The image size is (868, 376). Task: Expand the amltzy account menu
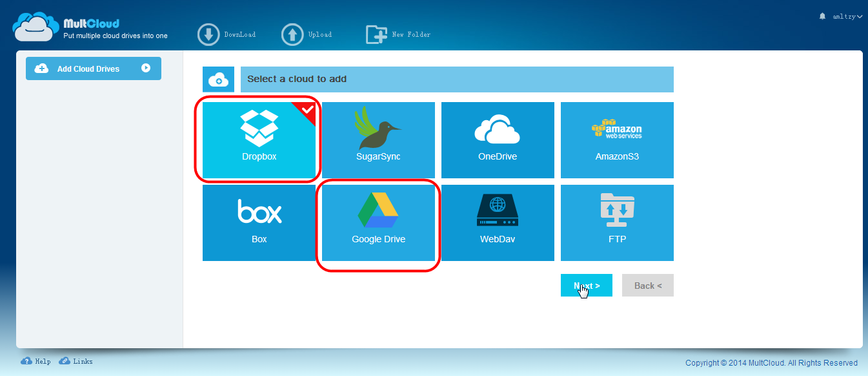point(847,17)
